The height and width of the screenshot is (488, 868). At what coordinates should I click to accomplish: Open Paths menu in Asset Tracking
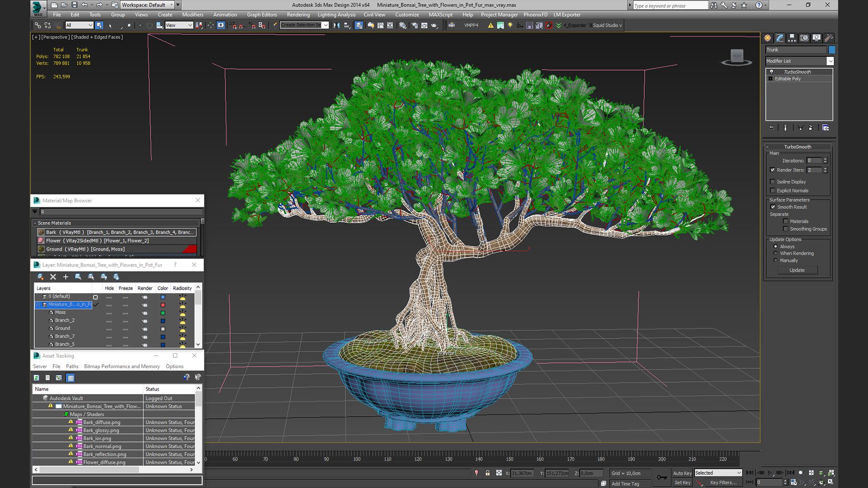point(72,366)
